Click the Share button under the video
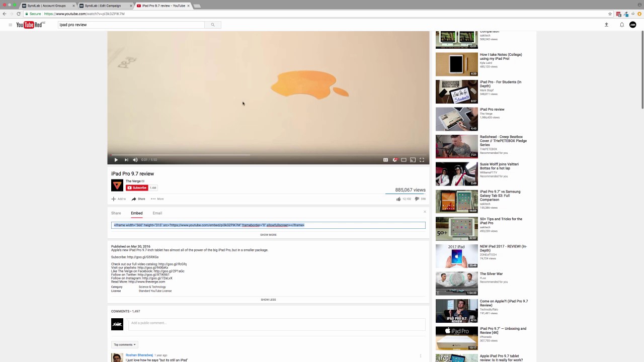Viewport: 644px width, 362px height. click(x=138, y=199)
